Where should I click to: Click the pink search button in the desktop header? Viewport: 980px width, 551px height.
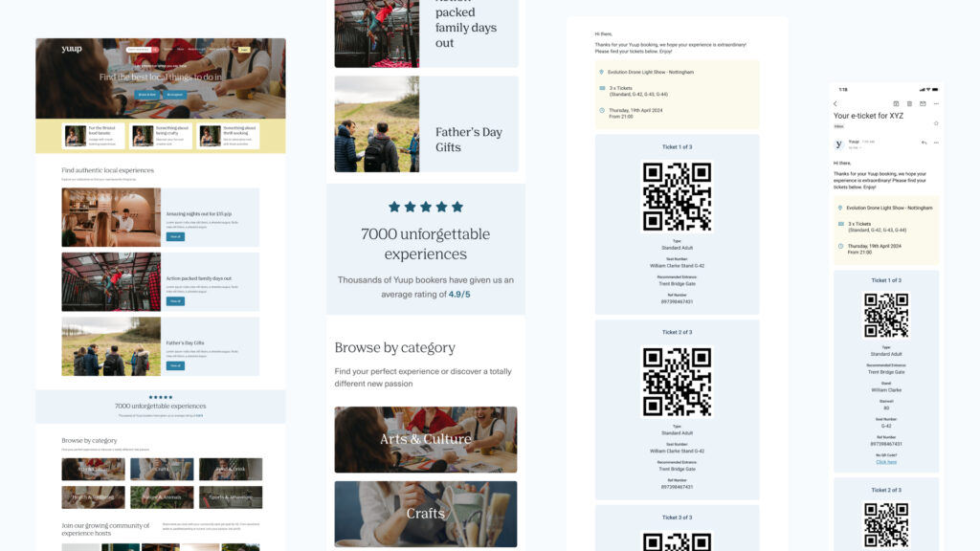[155, 50]
